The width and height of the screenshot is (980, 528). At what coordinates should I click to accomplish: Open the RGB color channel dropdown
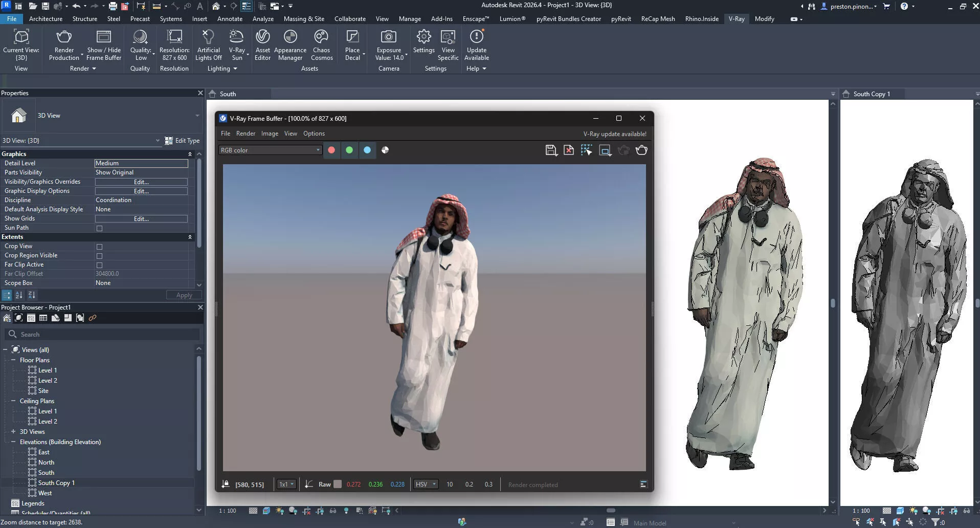coord(270,150)
